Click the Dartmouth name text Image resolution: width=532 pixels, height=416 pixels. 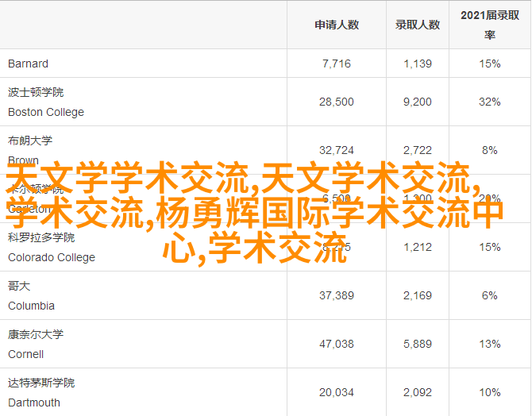(x=34, y=403)
